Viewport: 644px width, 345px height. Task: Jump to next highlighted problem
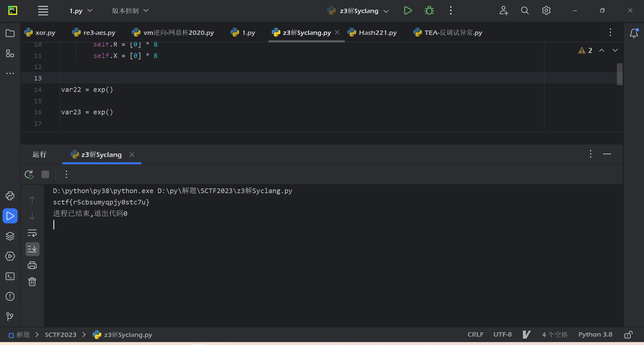[615, 50]
